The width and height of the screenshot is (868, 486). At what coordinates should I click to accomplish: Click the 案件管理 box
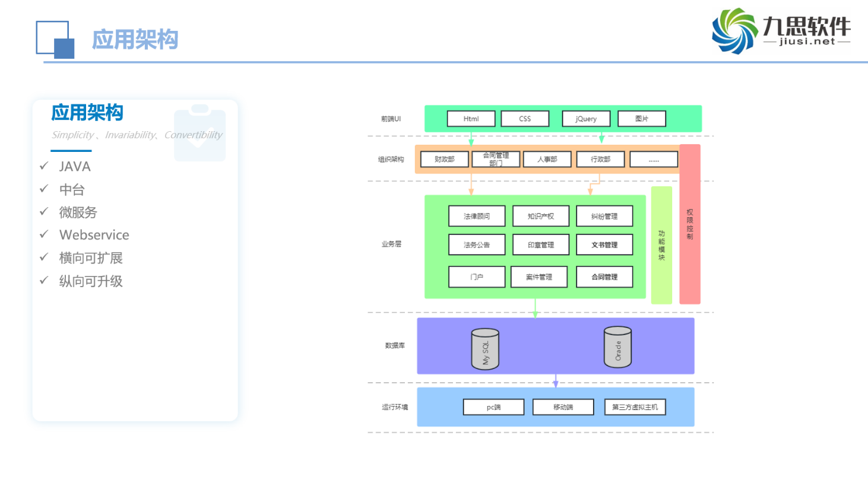tap(538, 277)
